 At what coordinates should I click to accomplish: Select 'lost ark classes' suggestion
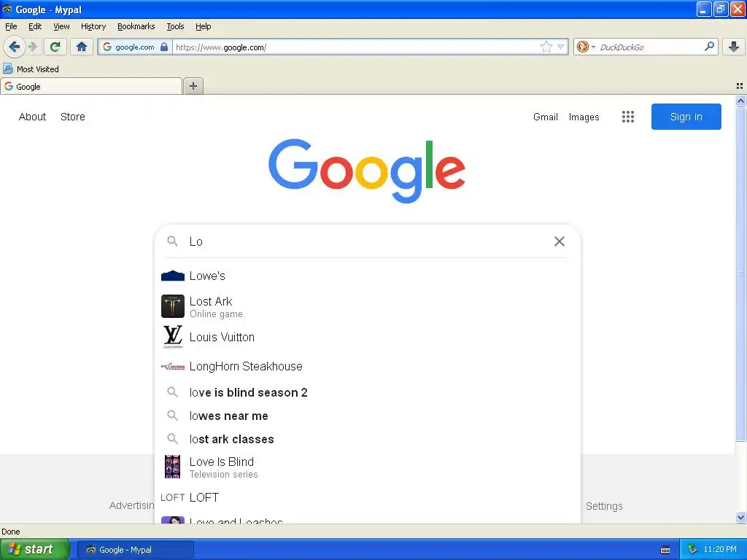(231, 439)
